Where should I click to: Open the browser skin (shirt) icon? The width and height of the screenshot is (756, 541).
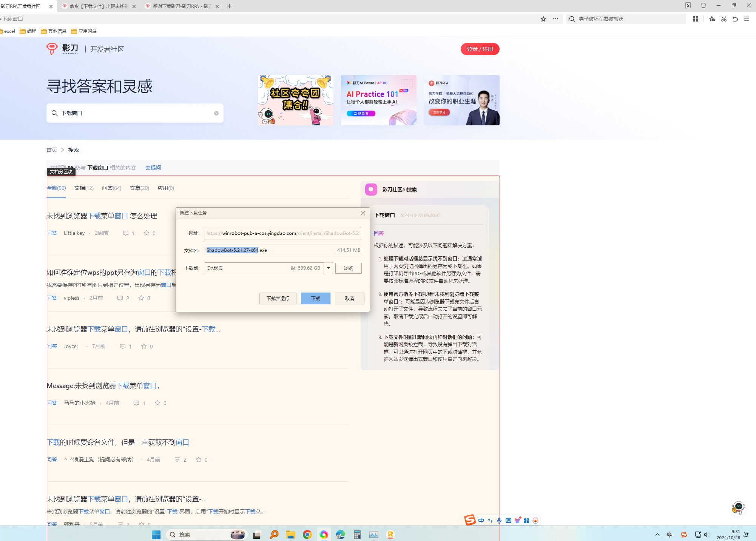click(x=703, y=5)
